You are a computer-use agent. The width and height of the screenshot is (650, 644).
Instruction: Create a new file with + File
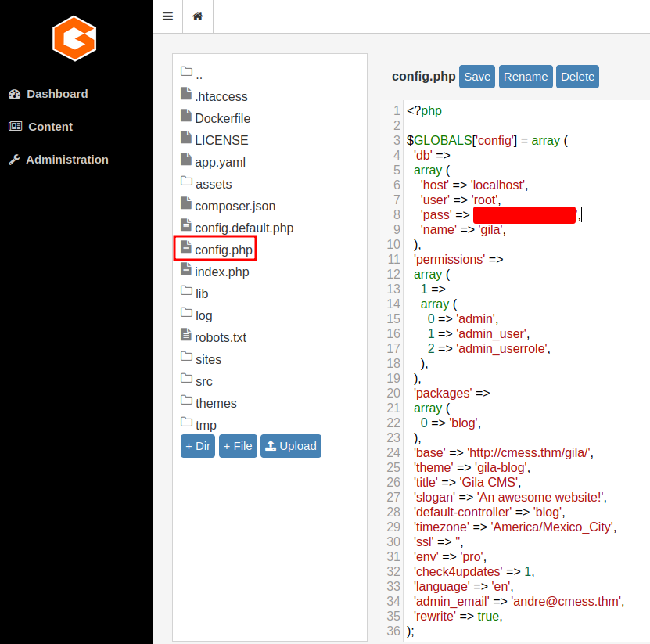tap(238, 446)
